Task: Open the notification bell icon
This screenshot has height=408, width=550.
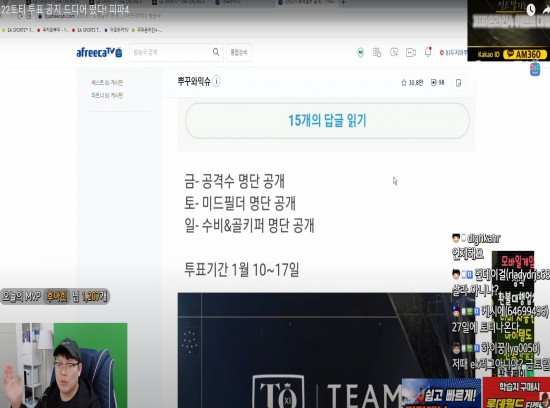Action: 428,52
